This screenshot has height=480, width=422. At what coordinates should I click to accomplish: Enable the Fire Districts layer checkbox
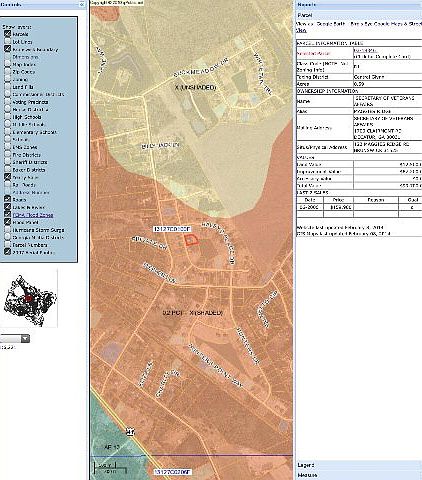point(8,155)
